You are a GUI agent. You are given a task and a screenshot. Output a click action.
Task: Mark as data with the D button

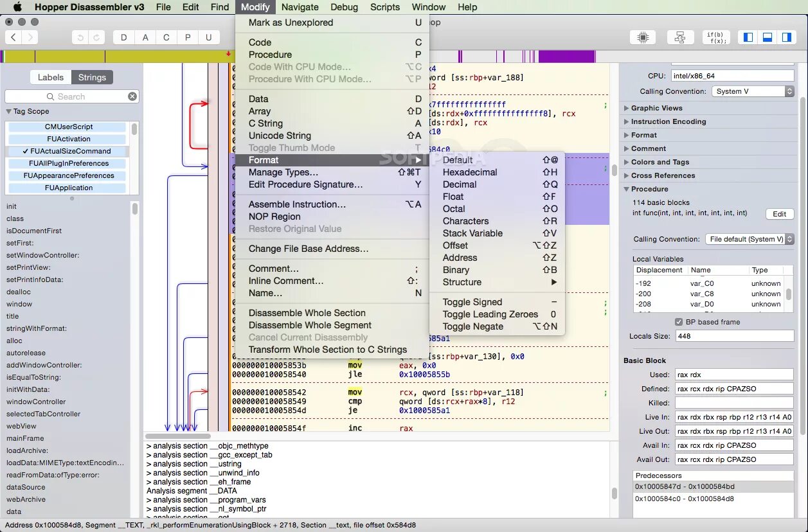(x=124, y=37)
